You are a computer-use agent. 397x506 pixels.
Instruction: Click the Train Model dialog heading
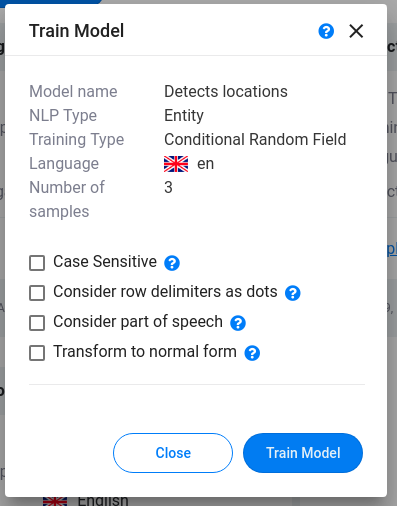(77, 31)
